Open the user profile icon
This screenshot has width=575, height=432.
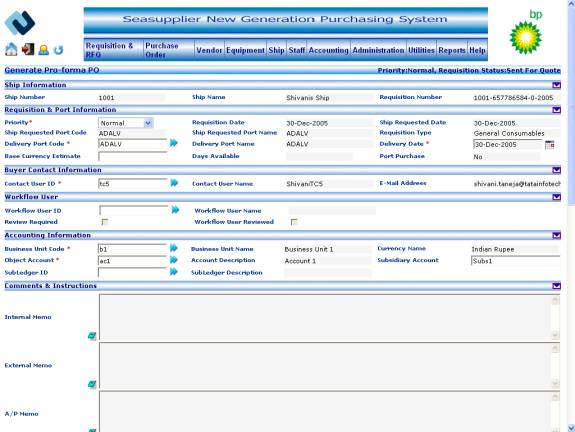click(44, 50)
